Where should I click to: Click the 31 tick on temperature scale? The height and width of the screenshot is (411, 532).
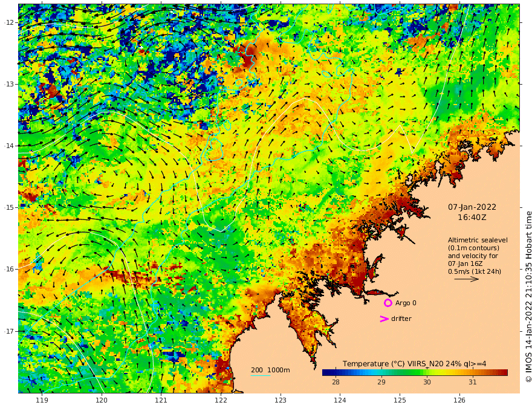pyautogui.click(x=472, y=382)
